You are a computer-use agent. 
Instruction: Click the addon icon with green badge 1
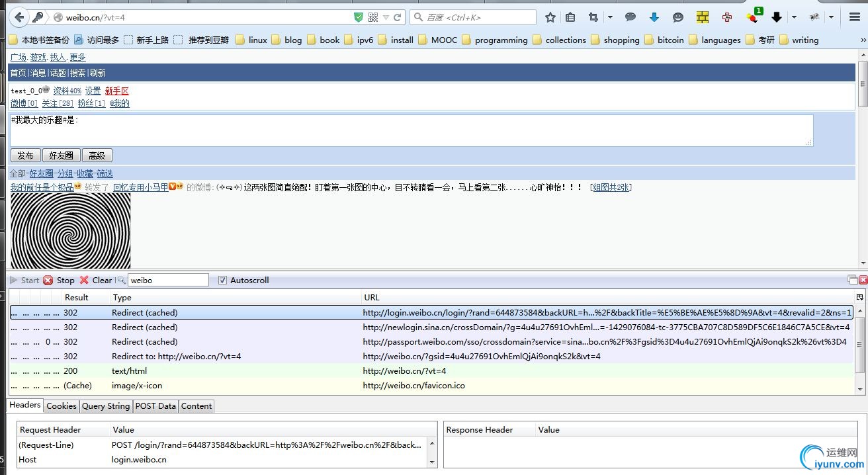tap(753, 16)
